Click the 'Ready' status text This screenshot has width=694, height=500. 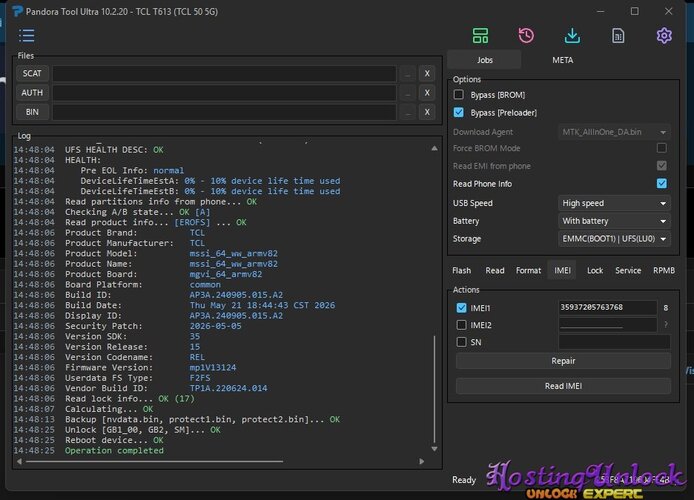pyautogui.click(x=464, y=480)
